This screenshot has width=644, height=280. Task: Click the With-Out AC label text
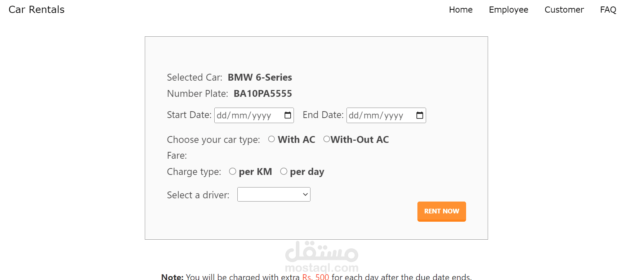(360, 140)
